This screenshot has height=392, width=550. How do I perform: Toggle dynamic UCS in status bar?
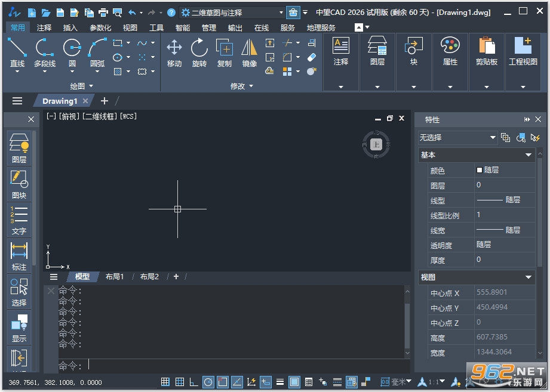point(251,382)
